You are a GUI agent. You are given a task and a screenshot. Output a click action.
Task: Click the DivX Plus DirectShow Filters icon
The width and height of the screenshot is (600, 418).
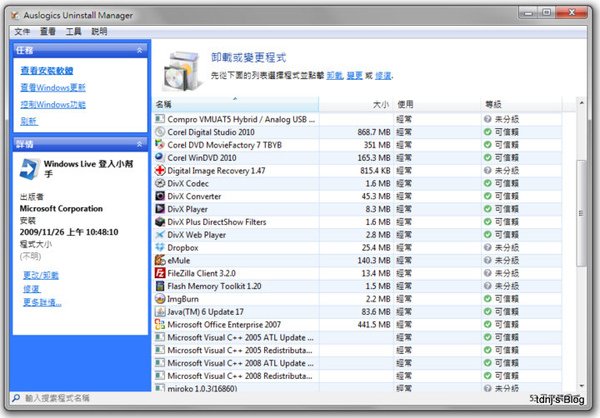tap(160, 222)
